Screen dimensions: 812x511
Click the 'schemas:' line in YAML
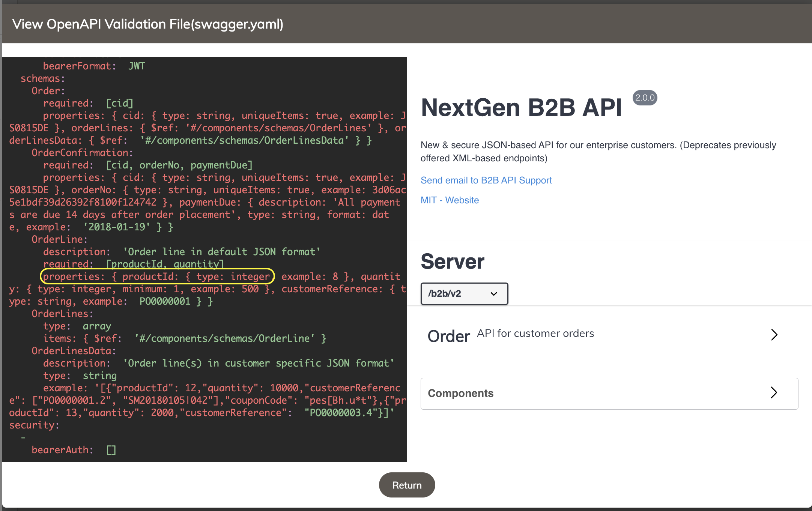click(43, 78)
